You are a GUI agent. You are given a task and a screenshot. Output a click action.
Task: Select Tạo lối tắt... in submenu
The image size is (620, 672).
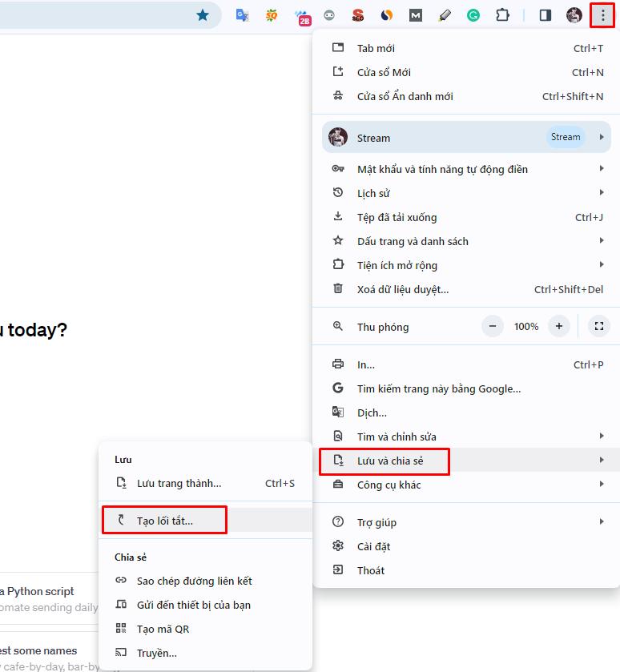click(205, 521)
